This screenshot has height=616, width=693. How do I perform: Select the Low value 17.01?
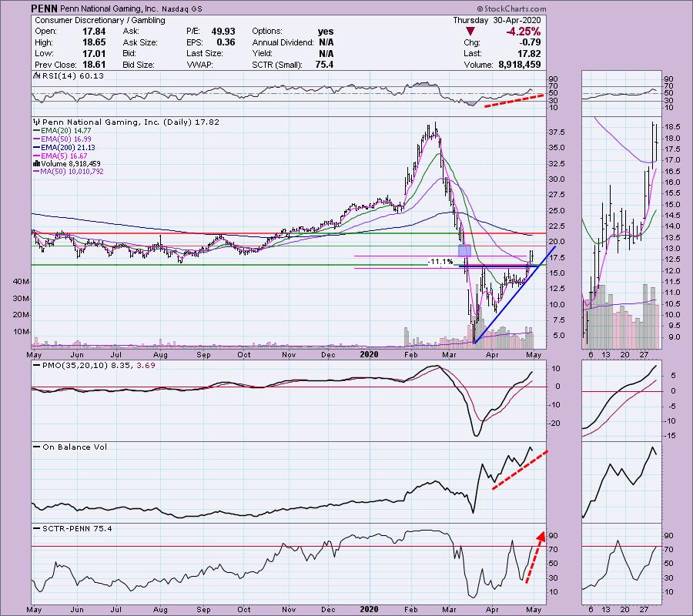[x=94, y=53]
